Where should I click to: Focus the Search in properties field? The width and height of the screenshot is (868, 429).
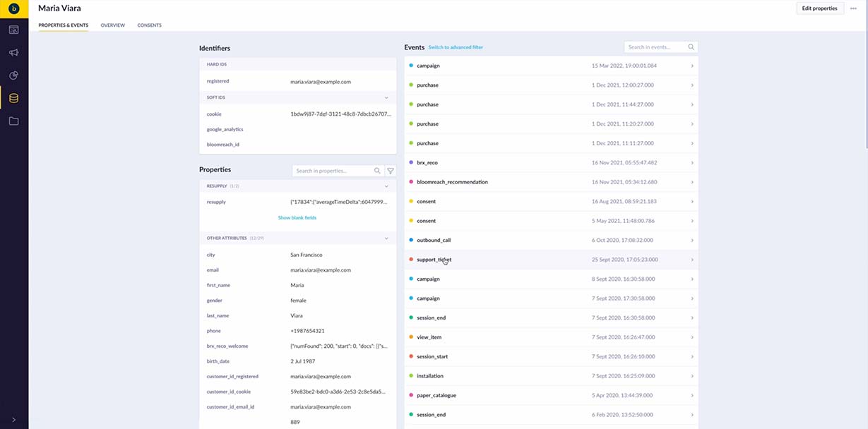333,171
